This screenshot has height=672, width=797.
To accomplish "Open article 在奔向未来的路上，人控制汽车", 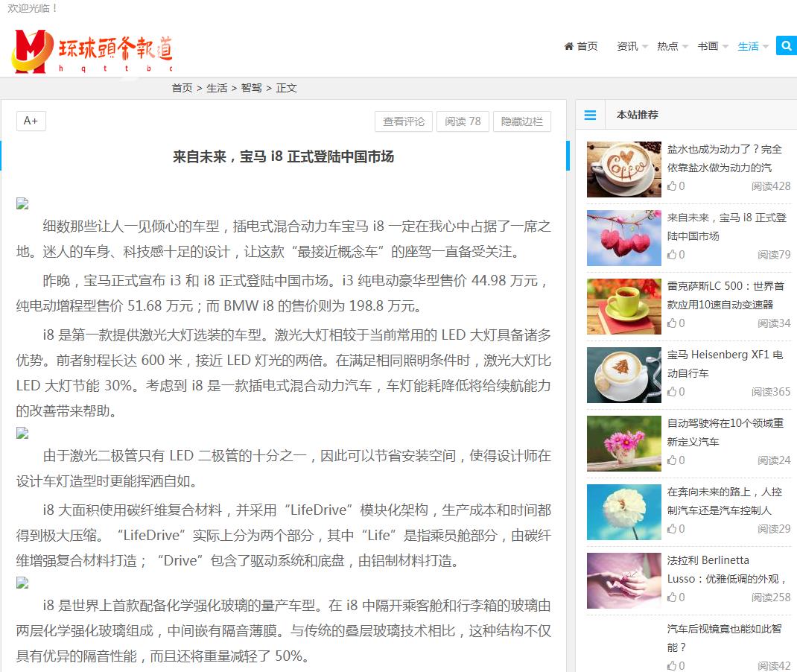I will pyautogui.click(x=724, y=501).
